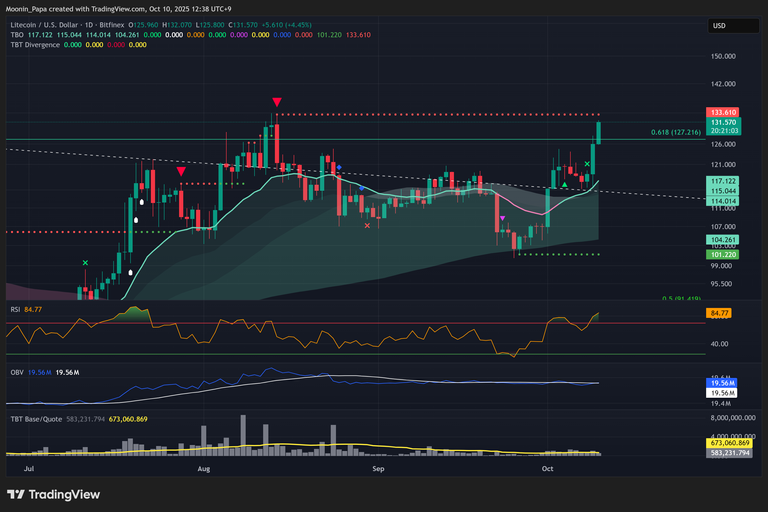Image resolution: width=768 pixels, height=512 pixels.
Task: Click the 84.77 RSI value tag
Action: (x=721, y=314)
